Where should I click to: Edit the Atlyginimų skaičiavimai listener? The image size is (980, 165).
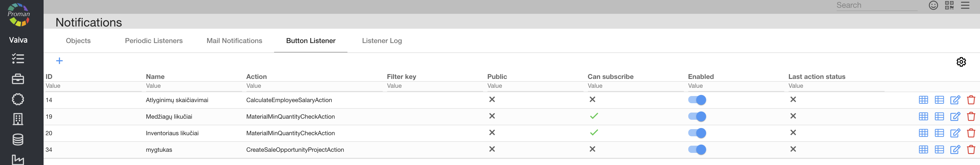point(955,100)
